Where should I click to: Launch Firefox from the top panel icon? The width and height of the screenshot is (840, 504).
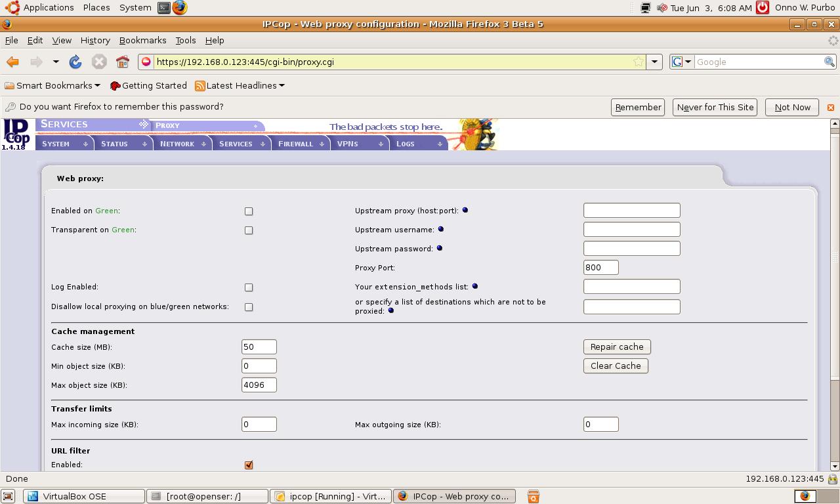coord(179,8)
